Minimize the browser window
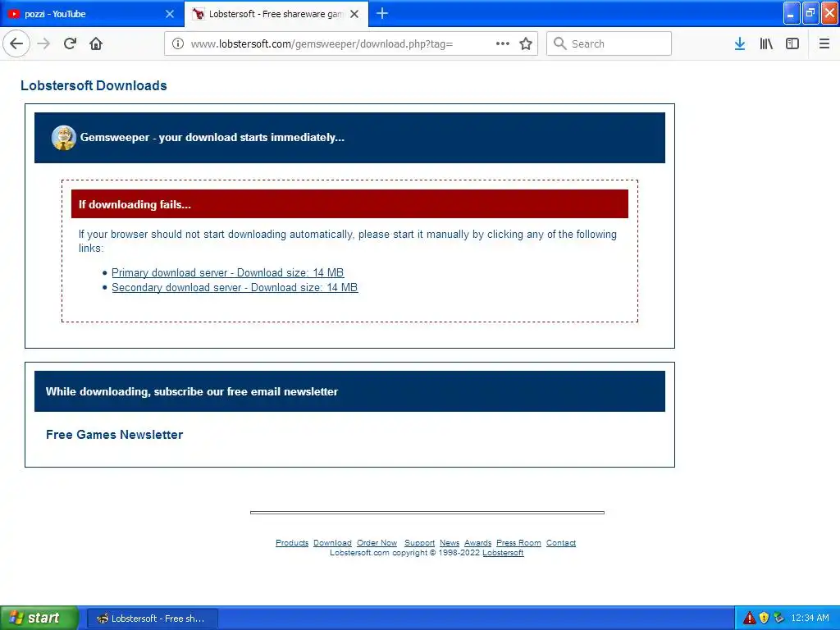Screen dimensions: 840x630 792,13
